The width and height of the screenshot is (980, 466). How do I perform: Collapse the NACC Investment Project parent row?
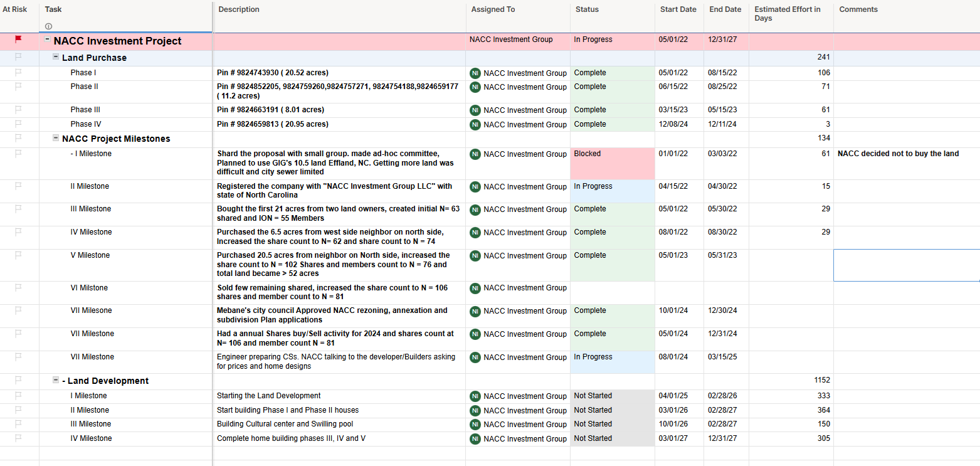47,40
